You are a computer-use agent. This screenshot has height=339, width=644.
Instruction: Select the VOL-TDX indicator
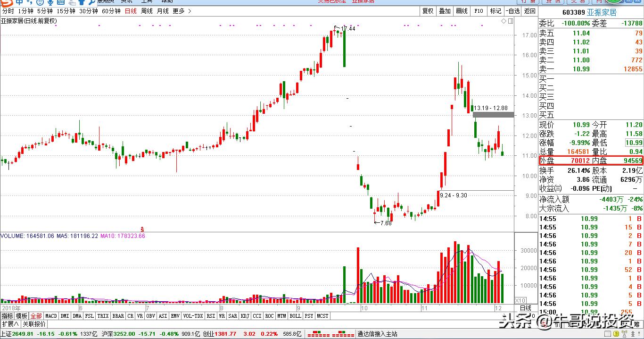pos(193,316)
